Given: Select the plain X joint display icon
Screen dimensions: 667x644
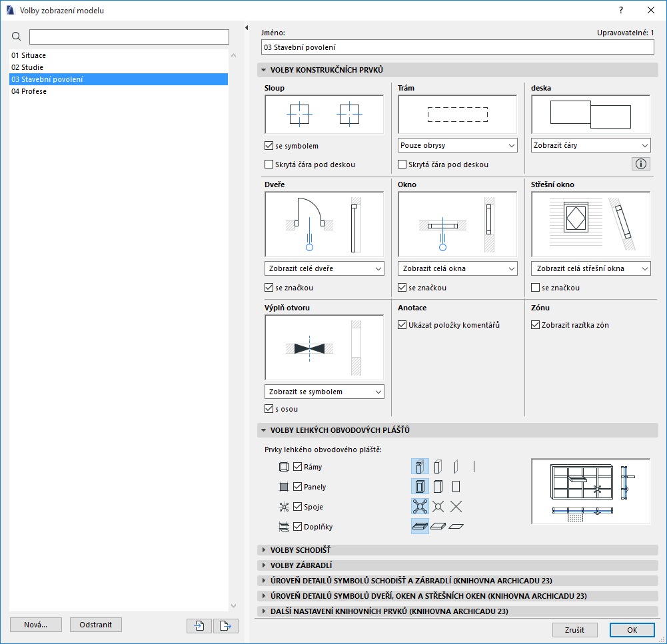Looking at the screenshot, I should point(455,506).
